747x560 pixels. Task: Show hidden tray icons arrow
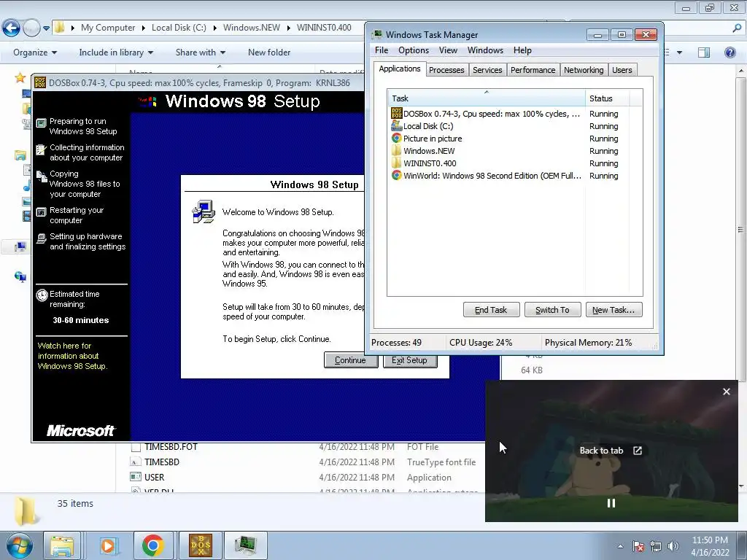(x=620, y=546)
